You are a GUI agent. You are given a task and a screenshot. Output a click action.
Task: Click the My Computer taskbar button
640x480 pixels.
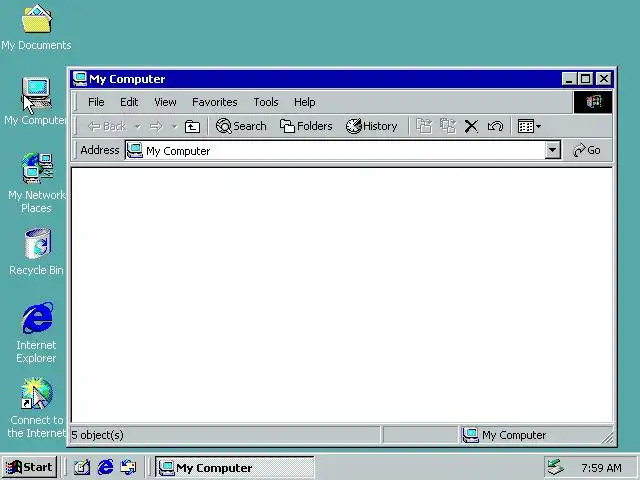235,468
